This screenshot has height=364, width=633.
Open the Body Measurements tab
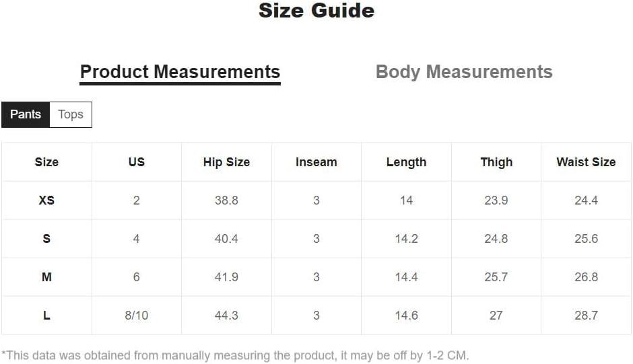(x=464, y=72)
